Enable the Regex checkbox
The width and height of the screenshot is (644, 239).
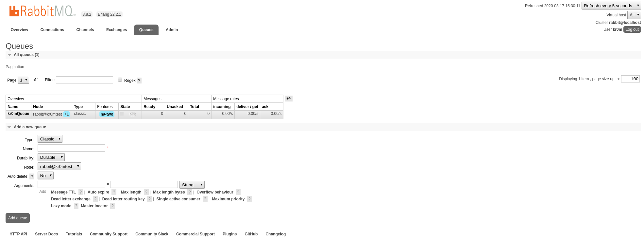pyautogui.click(x=120, y=80)
